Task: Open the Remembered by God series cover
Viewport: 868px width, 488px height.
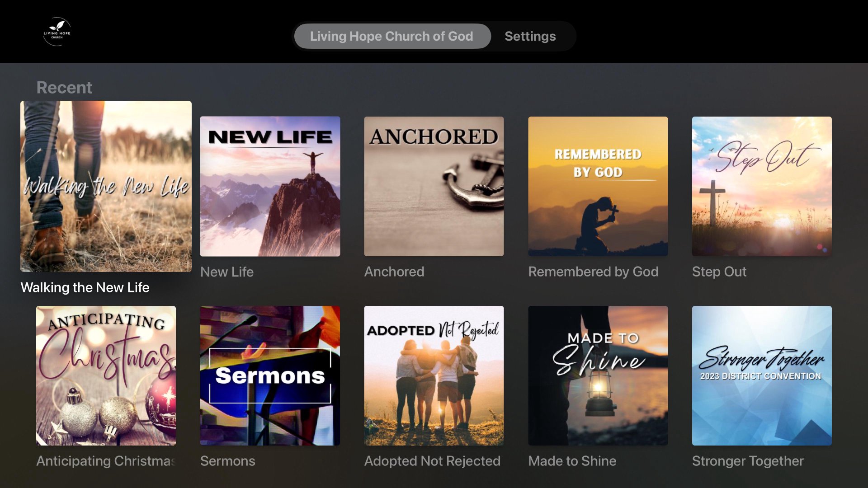Action: [598, 186]
